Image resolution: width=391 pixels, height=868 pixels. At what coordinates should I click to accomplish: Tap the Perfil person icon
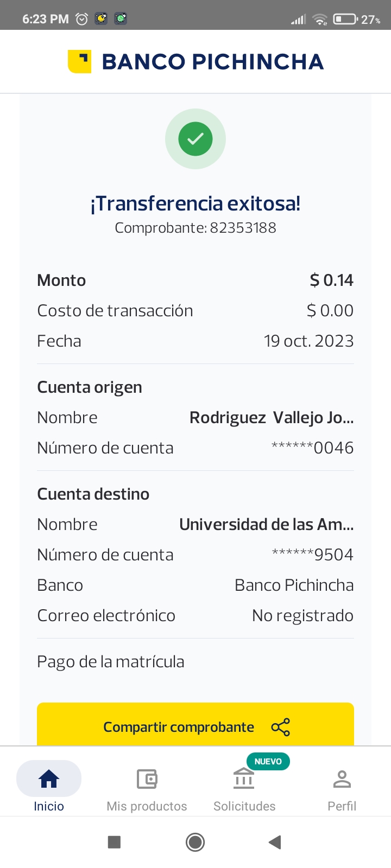[x=342, y=779]
